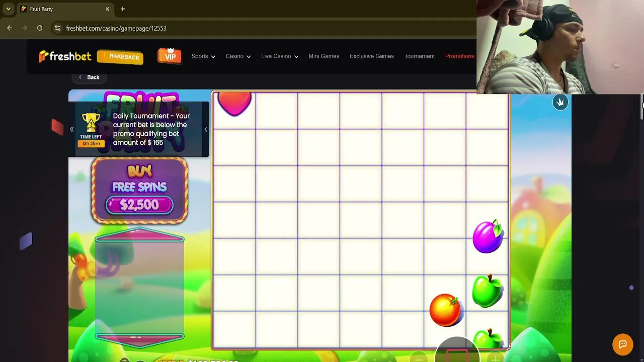Show previous tournament banner message

(72, 130)
